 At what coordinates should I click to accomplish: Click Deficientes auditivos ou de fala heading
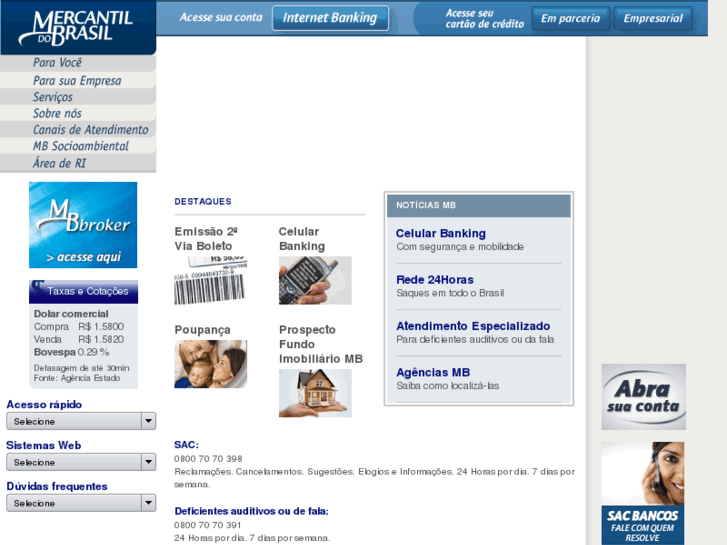(x=251, y=511)
